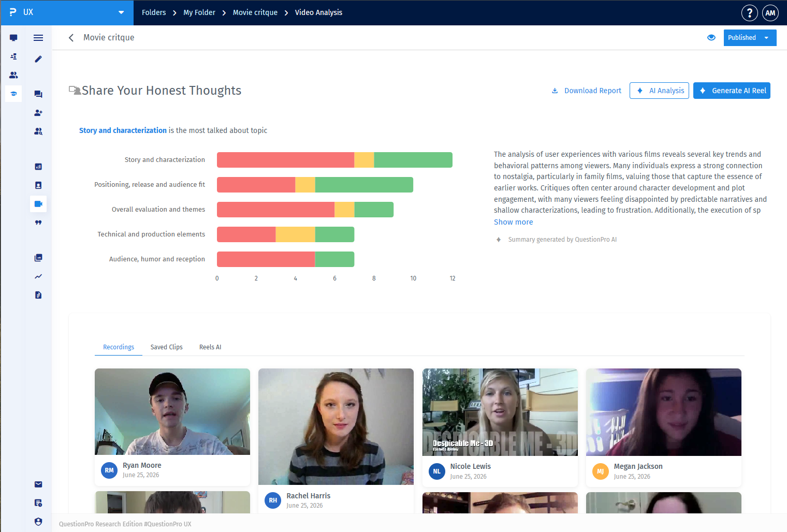
Task: Toggle the eye preview icon
Action: (x=711, y=38)
